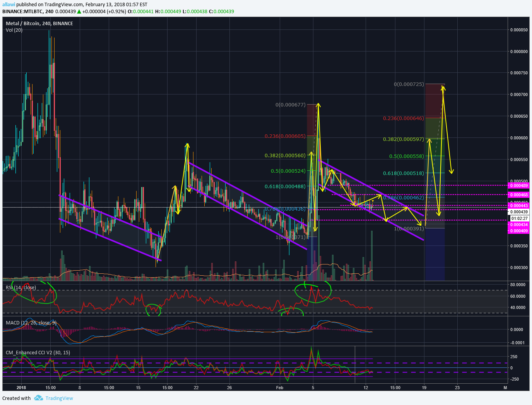Open the TradingView link beside Created with
Screen dimensions: 532x405
point(59,398)
